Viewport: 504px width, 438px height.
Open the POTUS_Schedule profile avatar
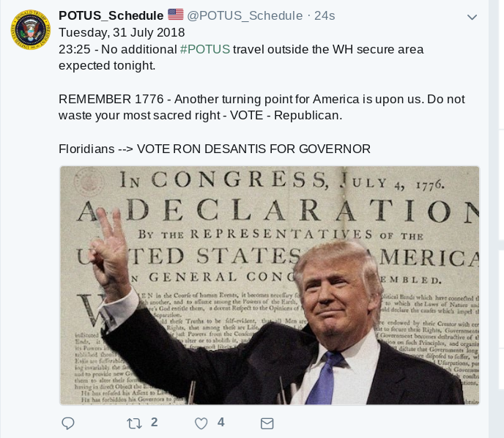tap(31, 29)
